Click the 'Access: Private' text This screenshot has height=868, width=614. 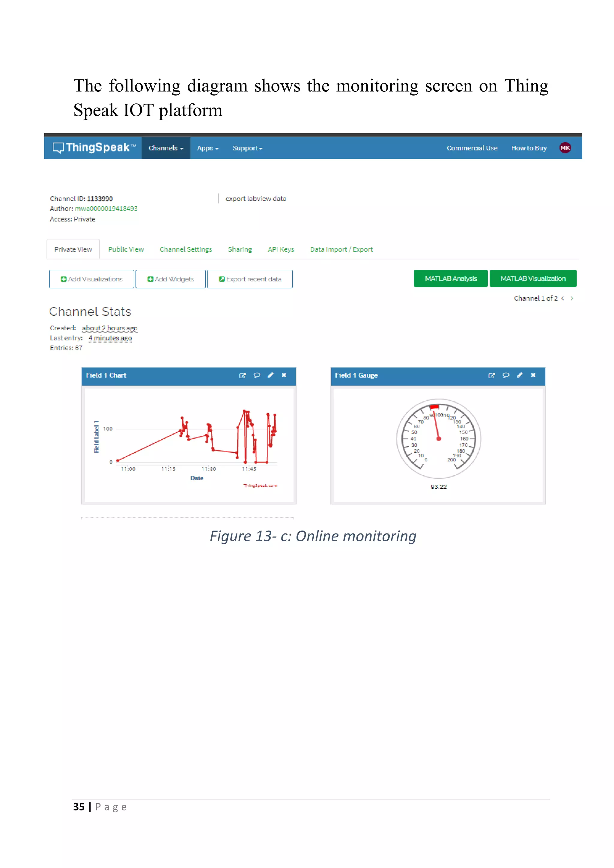click(x=73, y=219)
